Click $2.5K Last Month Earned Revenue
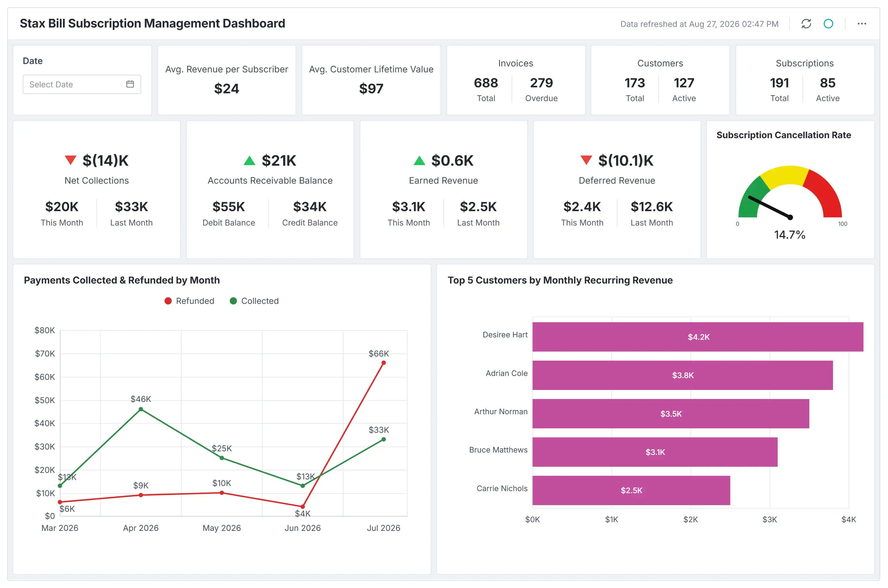The width and height of the screenshot is (888, 588). 478,207
